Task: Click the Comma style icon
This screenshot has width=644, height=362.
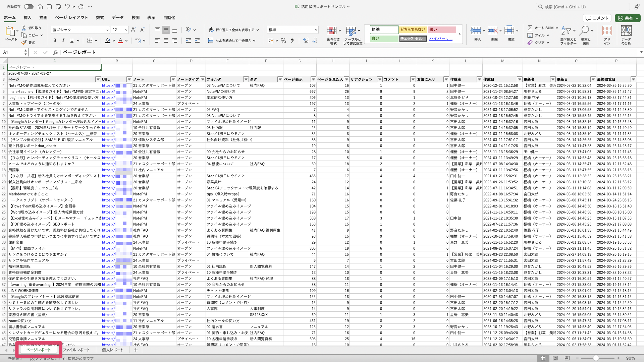Action: pos(292,41)
